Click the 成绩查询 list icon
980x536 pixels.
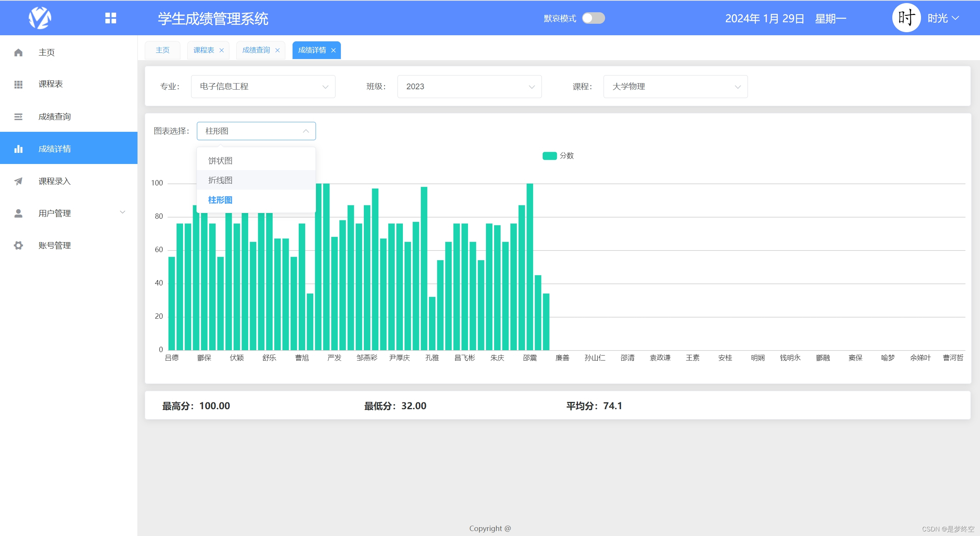click(x=18, y=116)
